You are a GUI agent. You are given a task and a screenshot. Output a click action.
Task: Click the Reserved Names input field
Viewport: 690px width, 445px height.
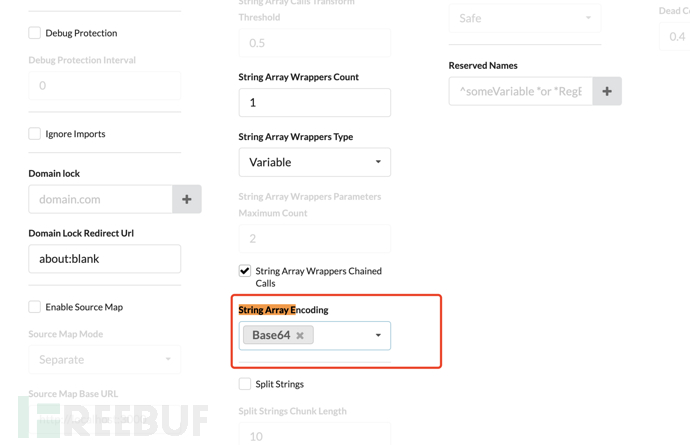click(x=520, y=91)
